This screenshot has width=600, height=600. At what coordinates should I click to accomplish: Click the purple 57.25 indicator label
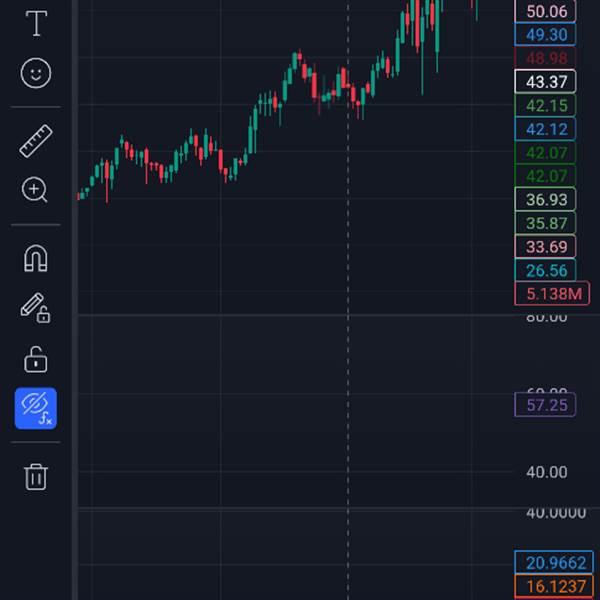click(545, 404)
